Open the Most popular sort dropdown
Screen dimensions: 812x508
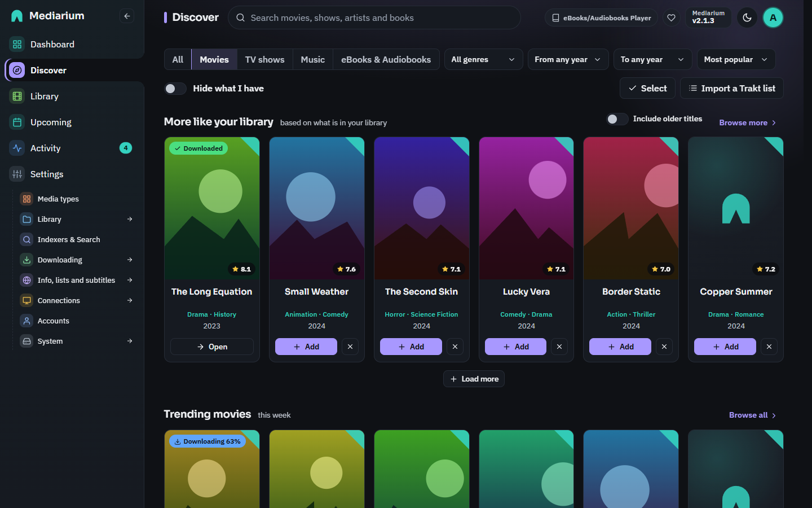pyautogui.click(x=736, y=59)
